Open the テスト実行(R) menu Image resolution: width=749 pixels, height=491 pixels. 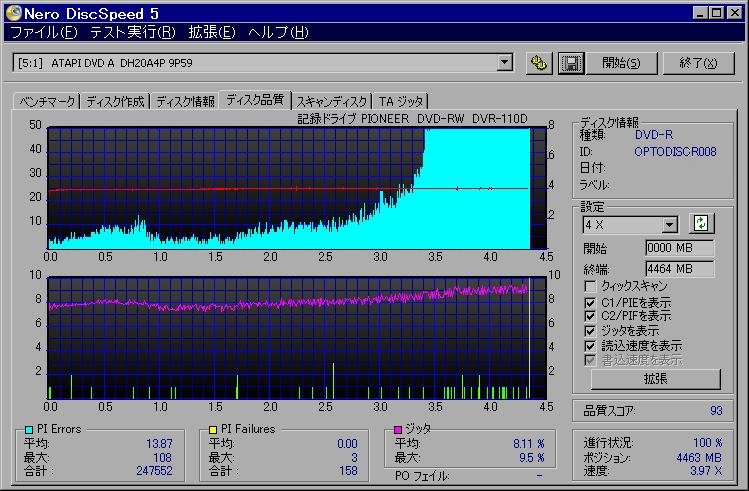133,32
